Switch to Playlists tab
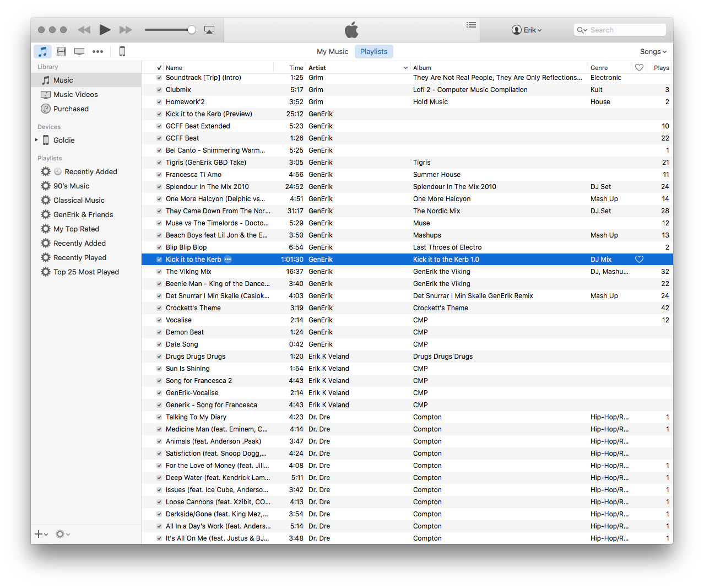Image resolution: width=704 pixels, height=588 pixels. [x=374, y=51]
